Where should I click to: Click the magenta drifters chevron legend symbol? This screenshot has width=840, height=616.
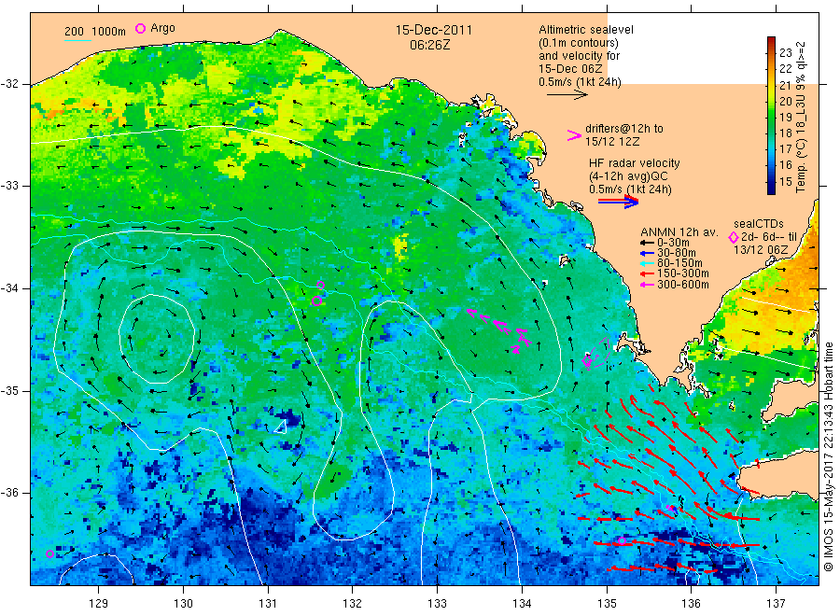pyautogui.click(x=574, y=135)
